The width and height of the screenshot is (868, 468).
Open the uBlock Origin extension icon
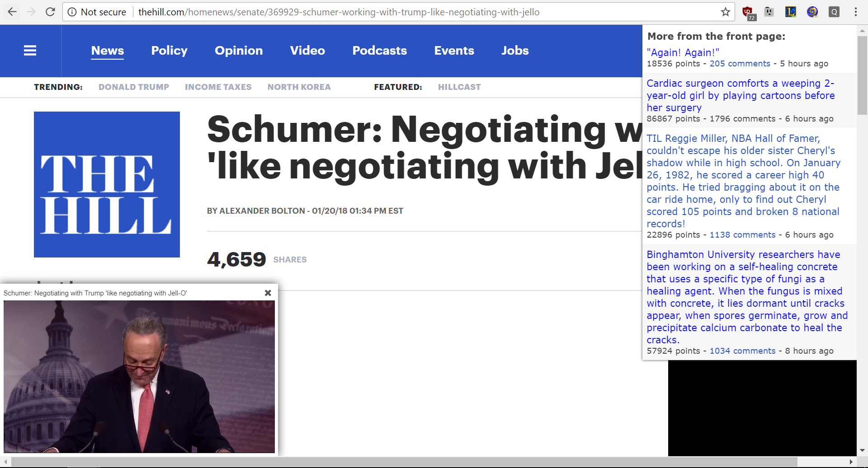click(x=748, y=13)
